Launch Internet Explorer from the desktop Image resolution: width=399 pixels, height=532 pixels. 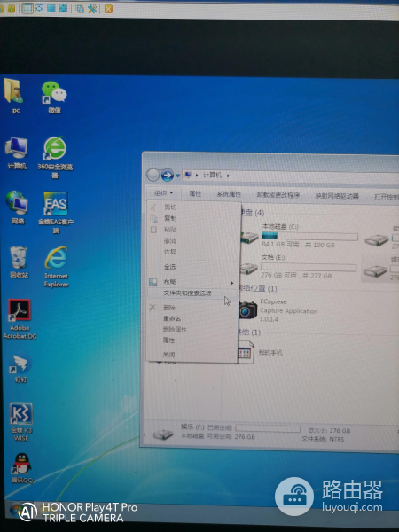click(57, 267)
